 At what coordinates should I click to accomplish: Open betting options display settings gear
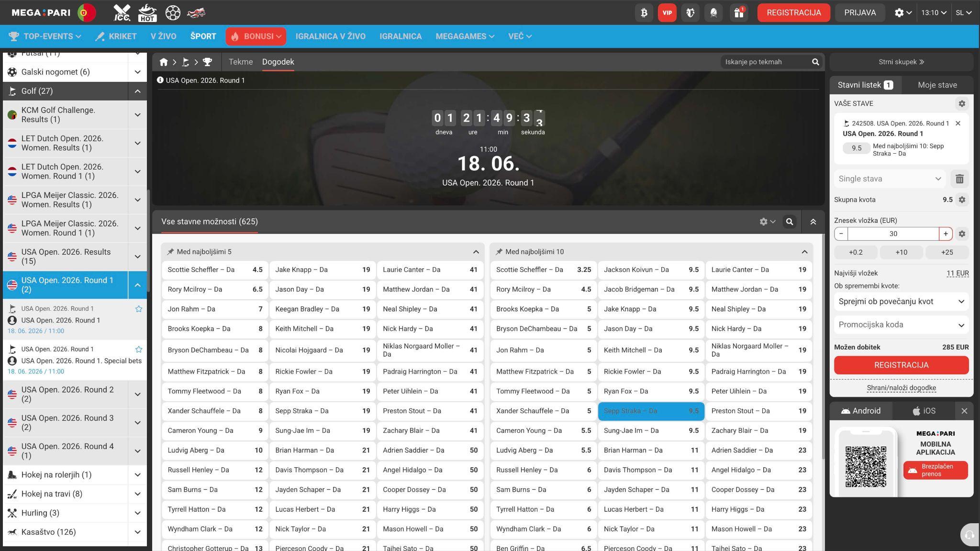(767, 222)
